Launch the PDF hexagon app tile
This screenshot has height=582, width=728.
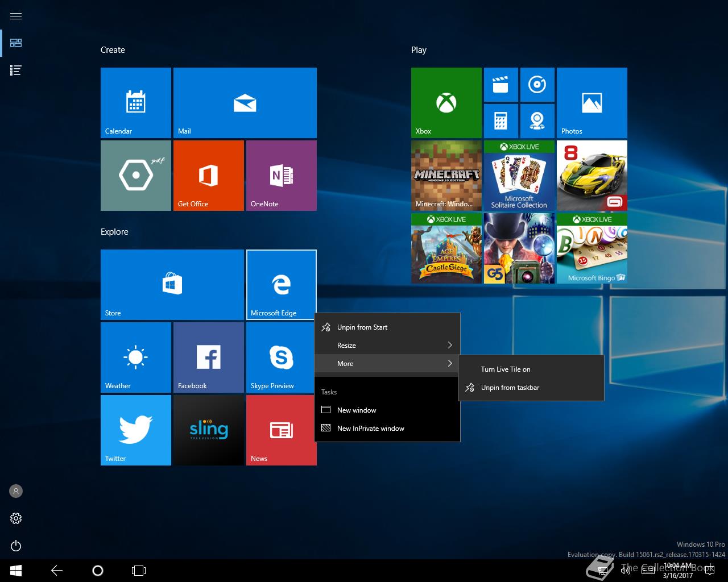(136, 176)
